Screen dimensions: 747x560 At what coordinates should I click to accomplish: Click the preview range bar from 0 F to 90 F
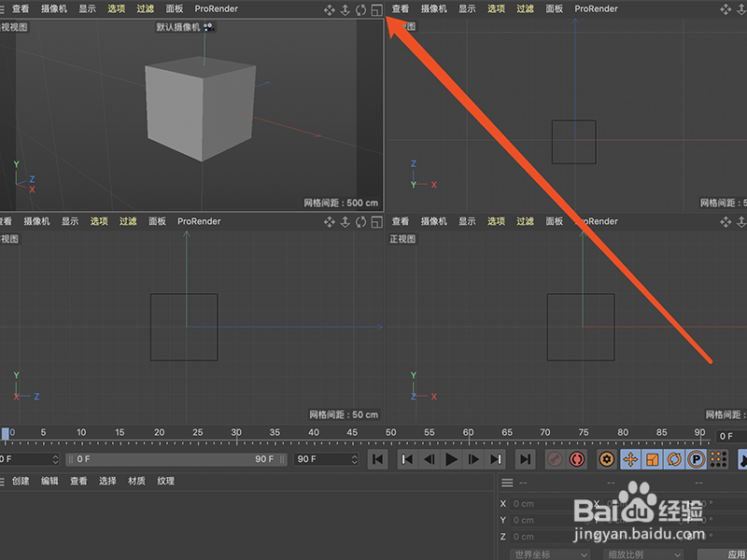tap(176, 459)
